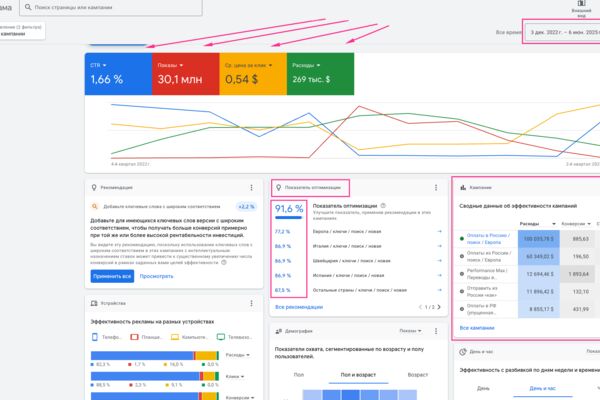Screen dimensions: 600x400
Task: Open the Ср. цена за клик dropdown
Action: pos(248,65)
